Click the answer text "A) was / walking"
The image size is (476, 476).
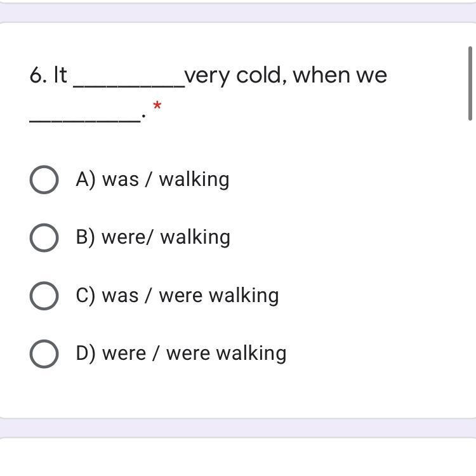tap(152, 180)
